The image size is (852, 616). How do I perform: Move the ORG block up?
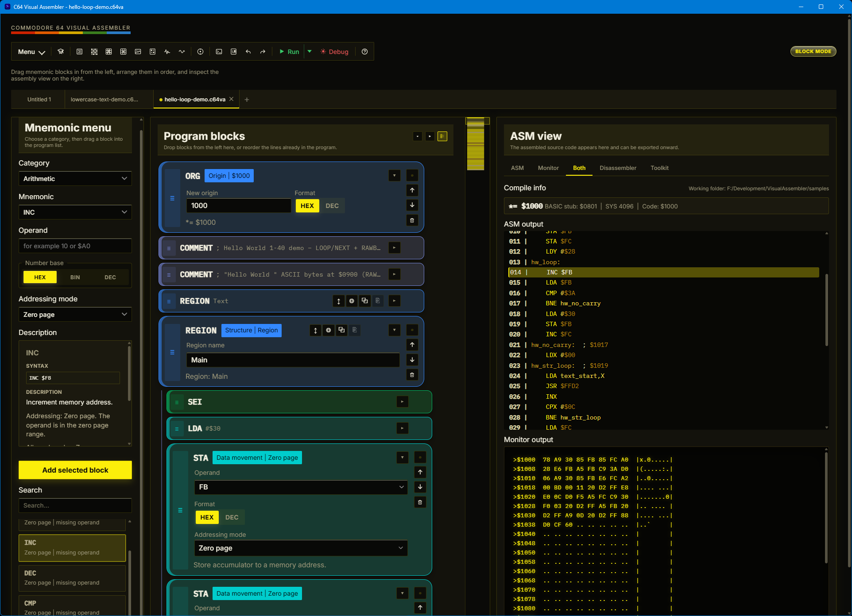point(412,190)
